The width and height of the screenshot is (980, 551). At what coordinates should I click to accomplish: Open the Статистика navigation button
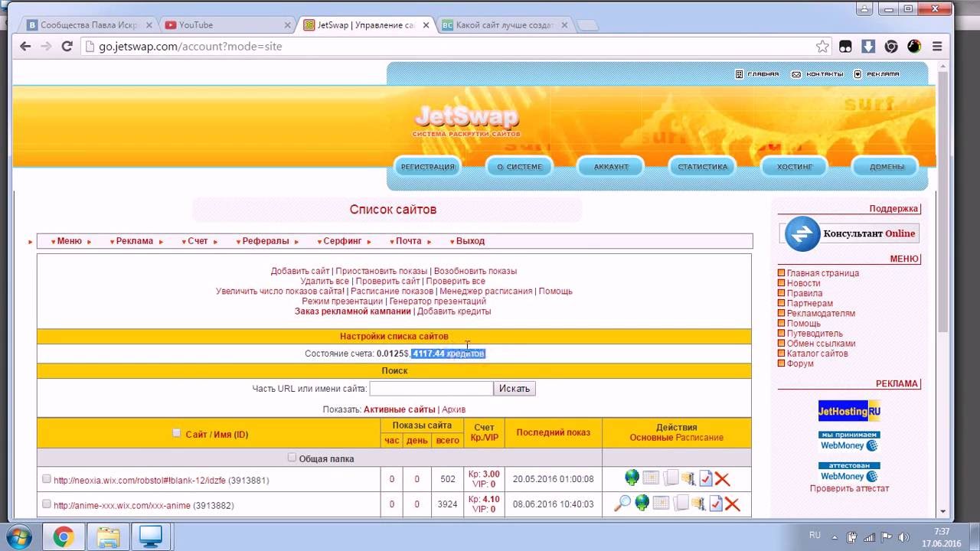click(x=703, y=166)
